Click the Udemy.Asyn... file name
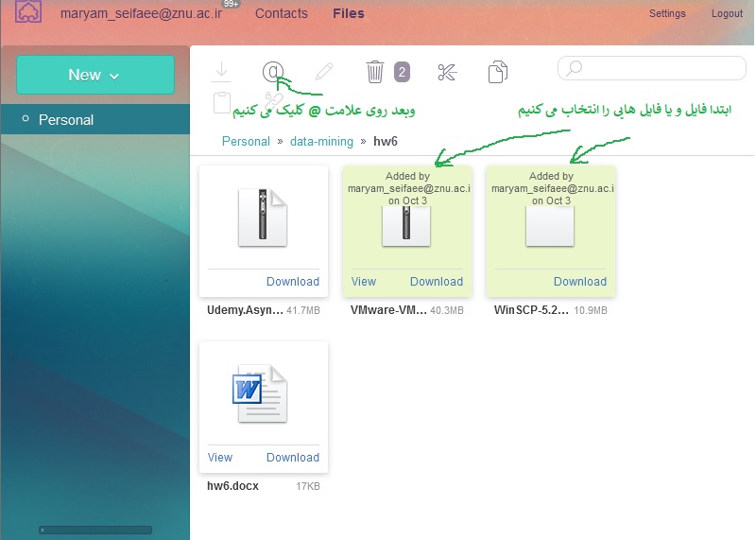 tap(245, 310)
